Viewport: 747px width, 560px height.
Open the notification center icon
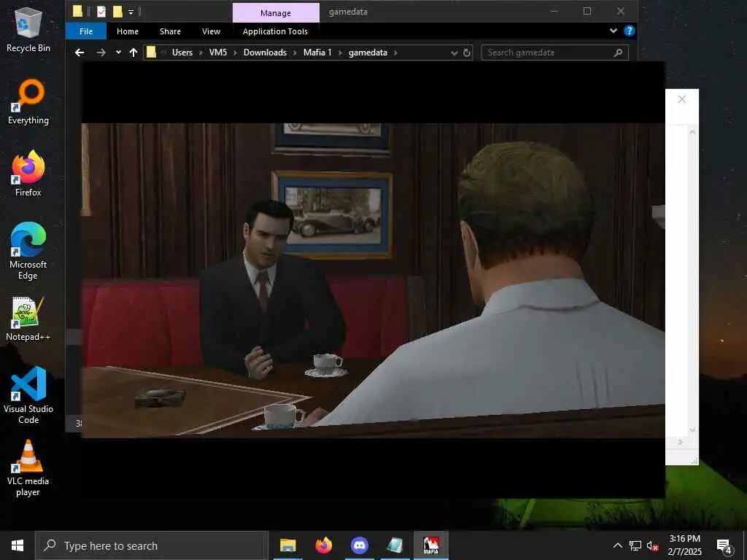724,545
